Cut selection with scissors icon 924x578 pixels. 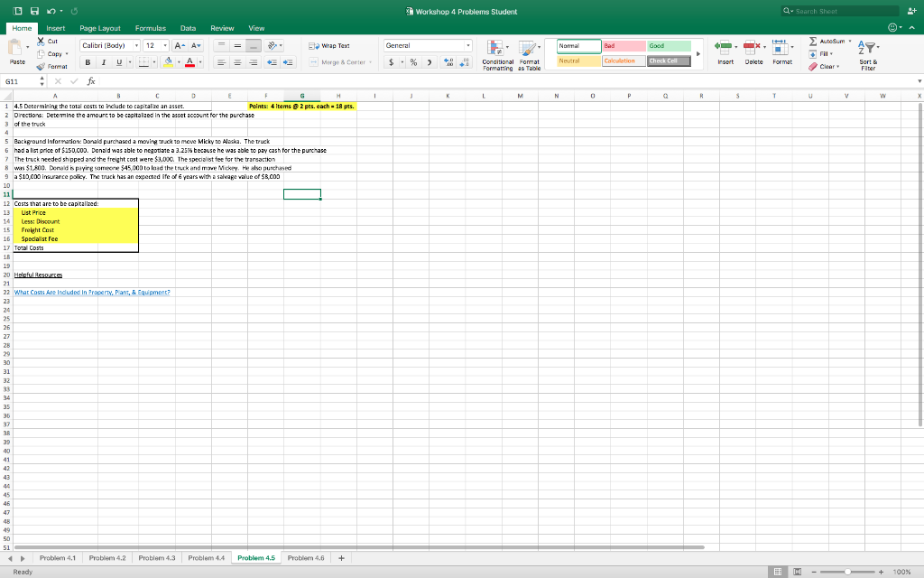[41, 42]
